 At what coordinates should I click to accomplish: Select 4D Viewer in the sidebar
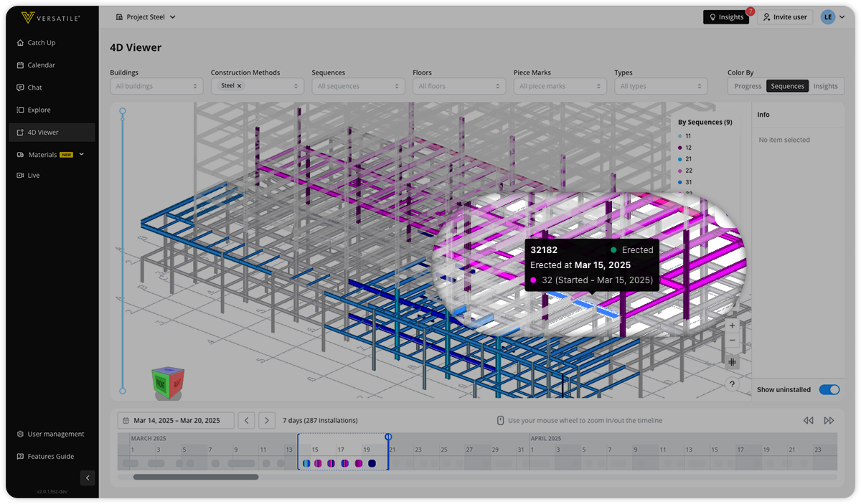point(52,132)
